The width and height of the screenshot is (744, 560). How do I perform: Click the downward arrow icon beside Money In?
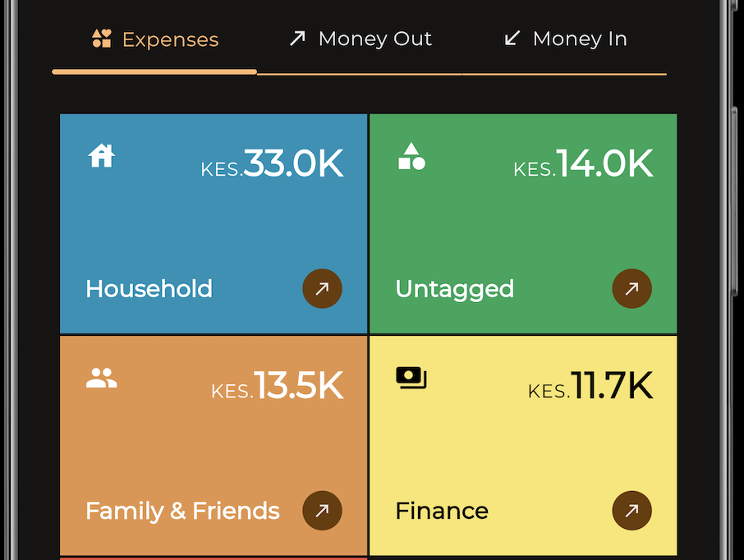coord(512,38)
